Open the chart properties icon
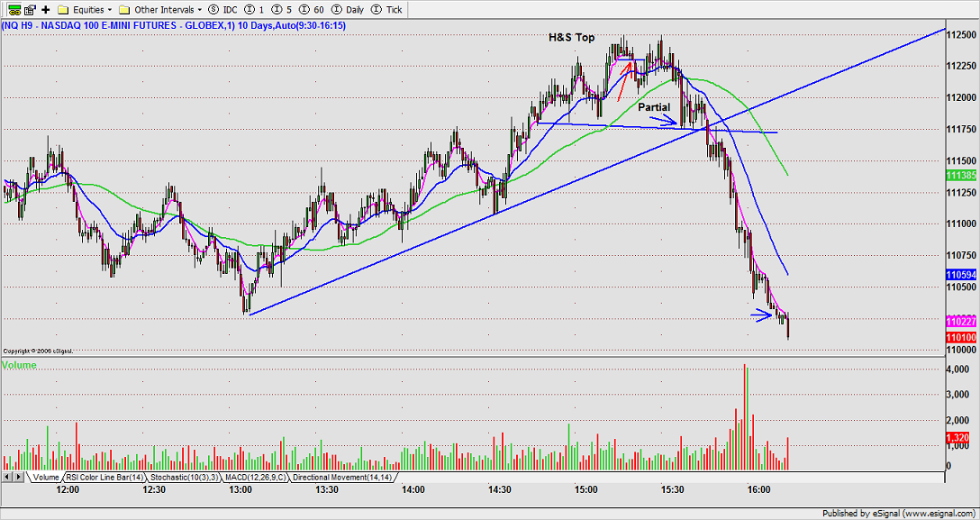The image size is (980, 520). pyautogui.click(x=30, y=9)
